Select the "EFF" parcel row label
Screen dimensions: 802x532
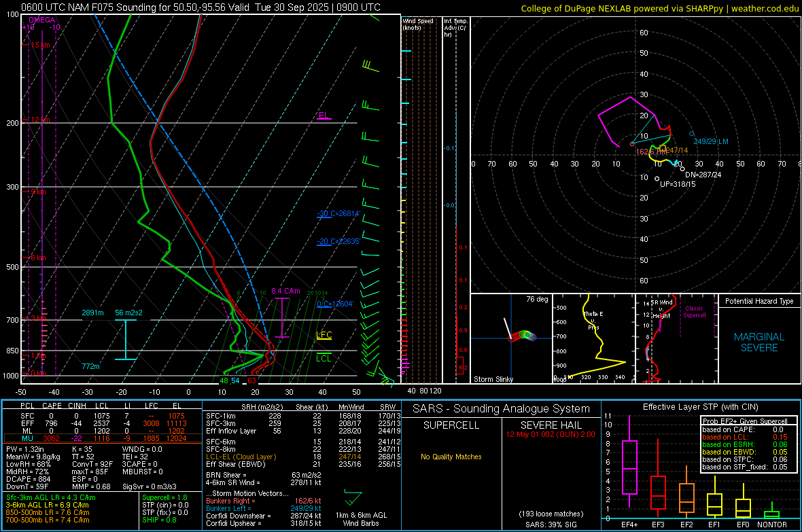tap(27, 423)
